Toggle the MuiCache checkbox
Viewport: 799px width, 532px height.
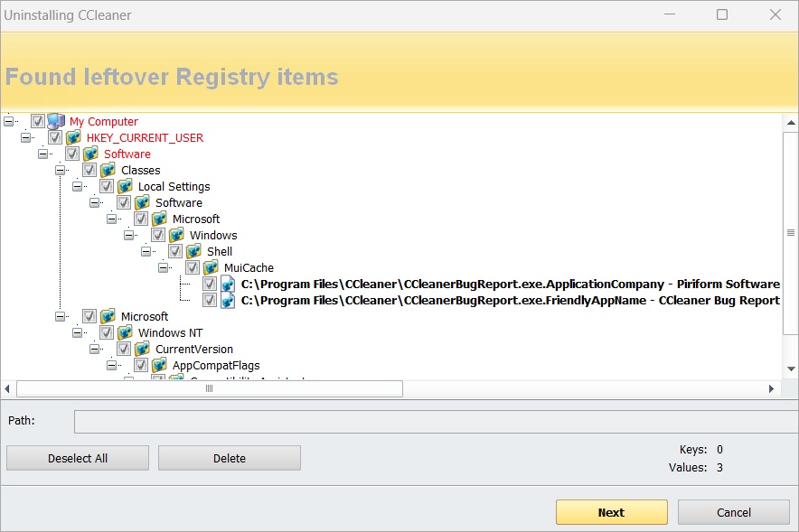(x=193, y=267)
